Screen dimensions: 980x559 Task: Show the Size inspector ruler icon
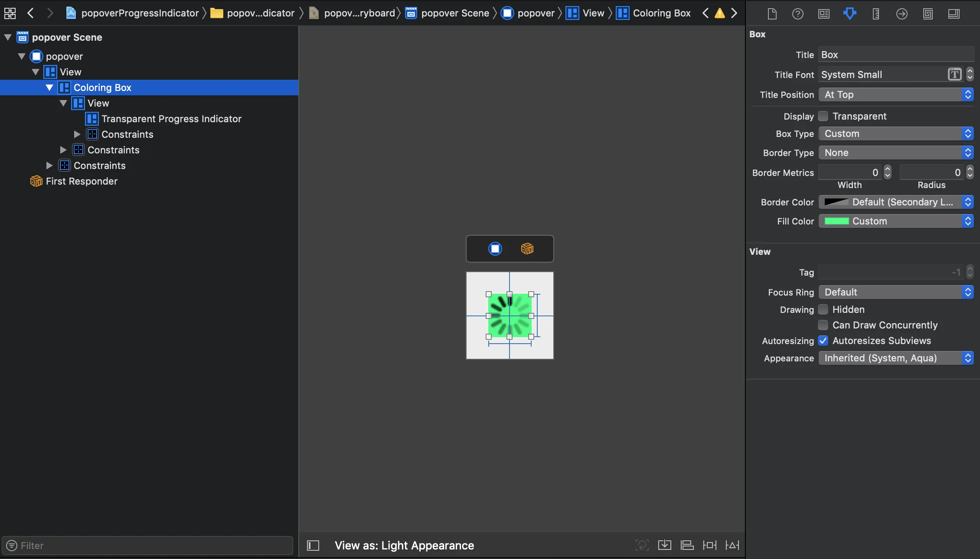pos(876,14)
